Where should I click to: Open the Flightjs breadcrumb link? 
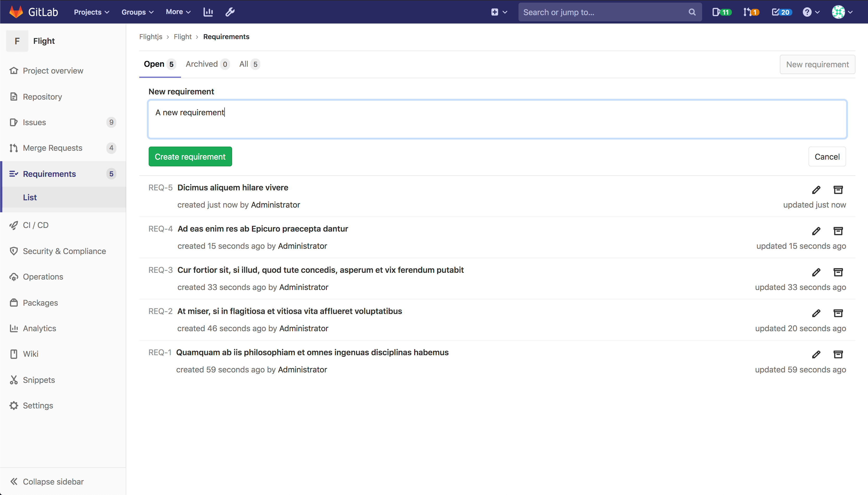pyautogui.click(x=150, y=36)
